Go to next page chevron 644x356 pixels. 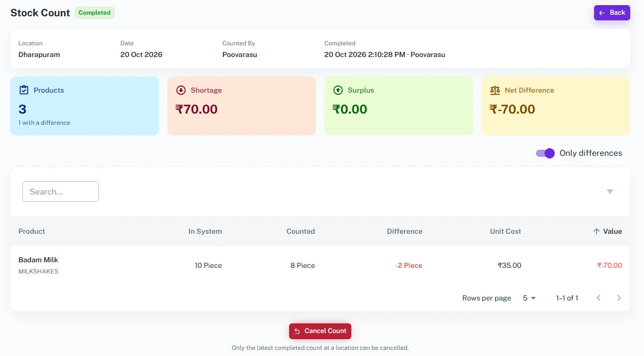click(x=619, y=298)
